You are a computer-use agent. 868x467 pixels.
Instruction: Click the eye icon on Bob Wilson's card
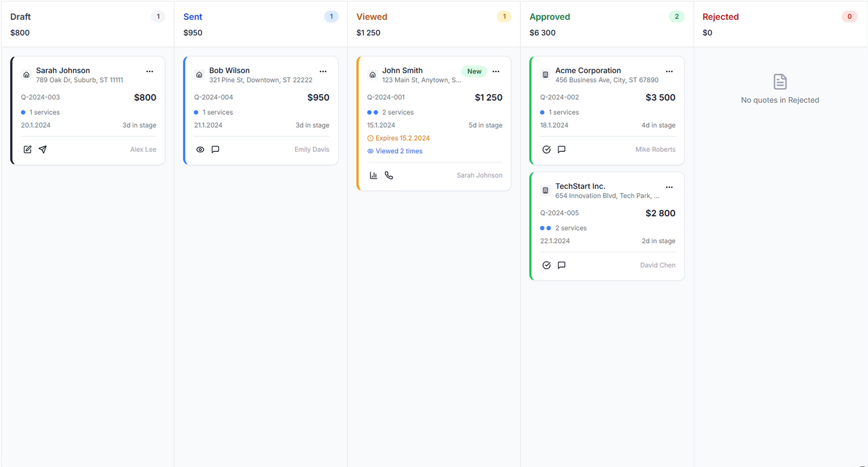(200, 149)
